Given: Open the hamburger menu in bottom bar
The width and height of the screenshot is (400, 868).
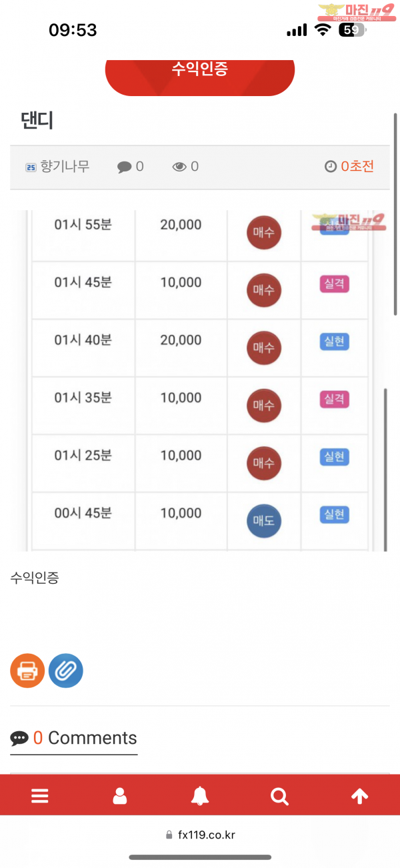Looking at the screenshot, I should [x=40, y=796].
